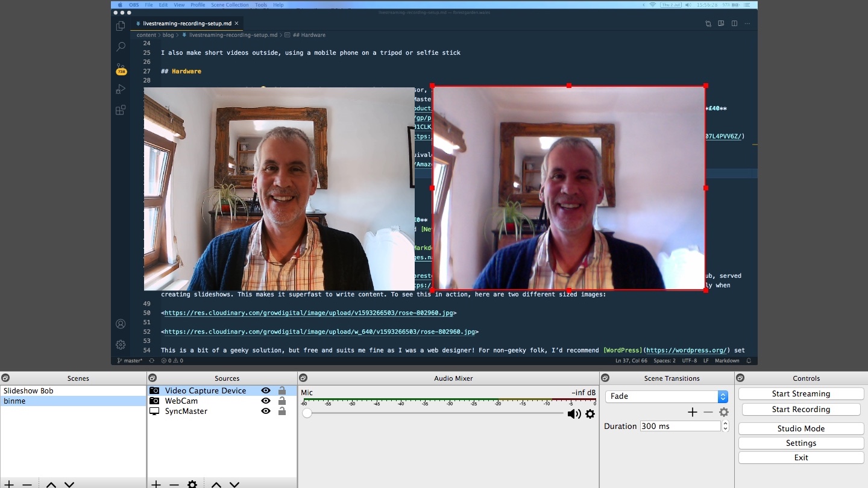The height and width of the screenshot is (488, 868).
Task: Undock the Sources panel
Action: coord(153,378)
